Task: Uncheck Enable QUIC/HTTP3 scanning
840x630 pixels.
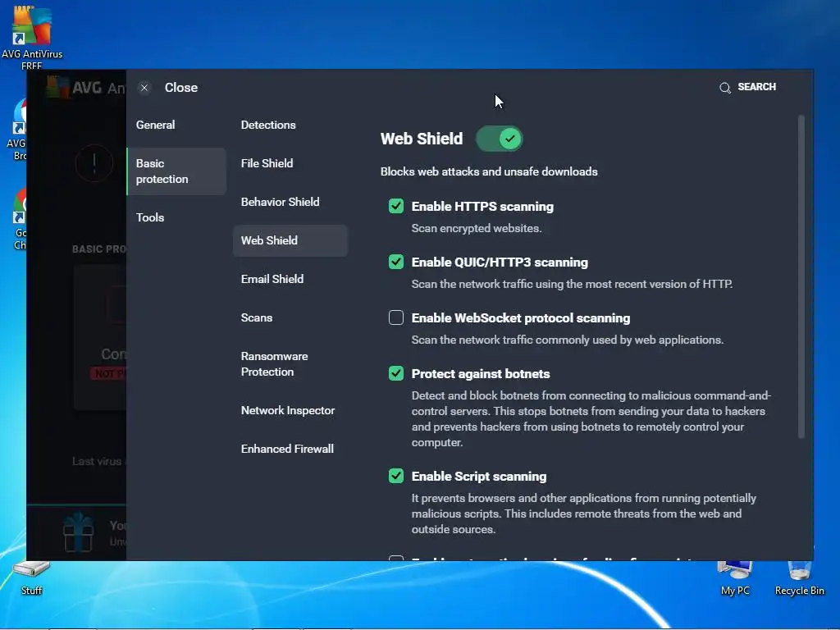Action: tap(396, 262)
